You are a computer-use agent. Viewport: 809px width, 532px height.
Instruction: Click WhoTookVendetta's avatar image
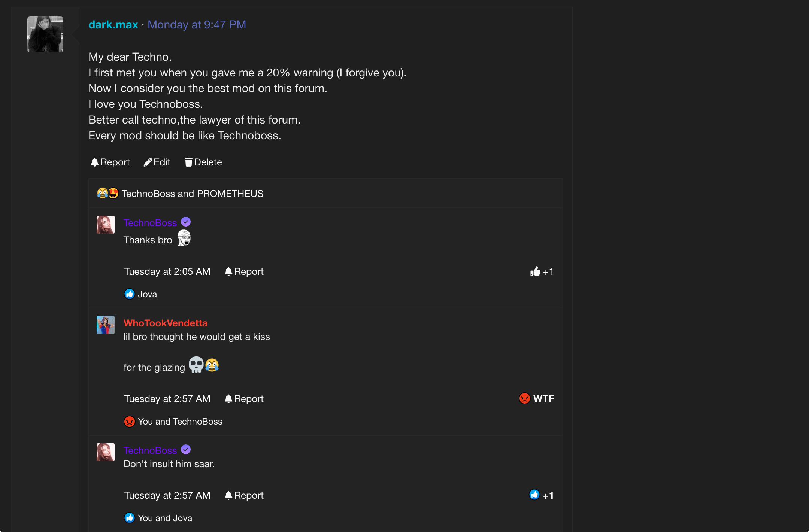tap(106, 325)
